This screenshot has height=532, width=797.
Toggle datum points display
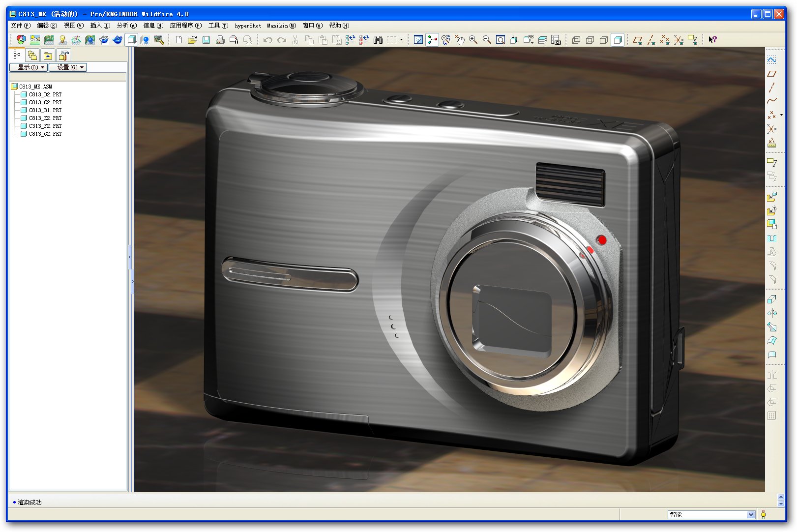coord(665,40)
